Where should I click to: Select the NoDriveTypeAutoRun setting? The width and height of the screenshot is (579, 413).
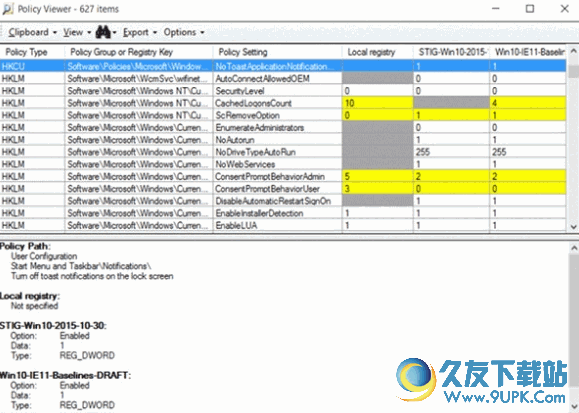click(256, 152)
